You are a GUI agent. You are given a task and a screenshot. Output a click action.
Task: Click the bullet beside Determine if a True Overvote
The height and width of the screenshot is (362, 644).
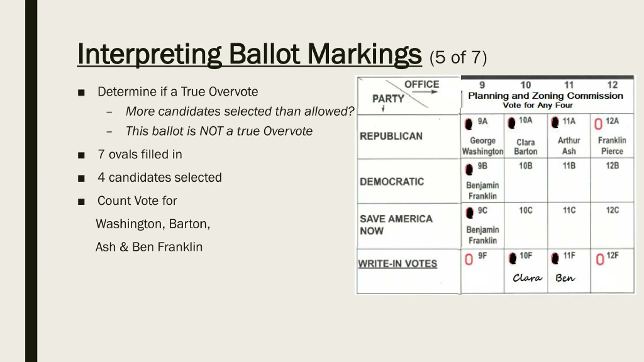click(81, 93)
